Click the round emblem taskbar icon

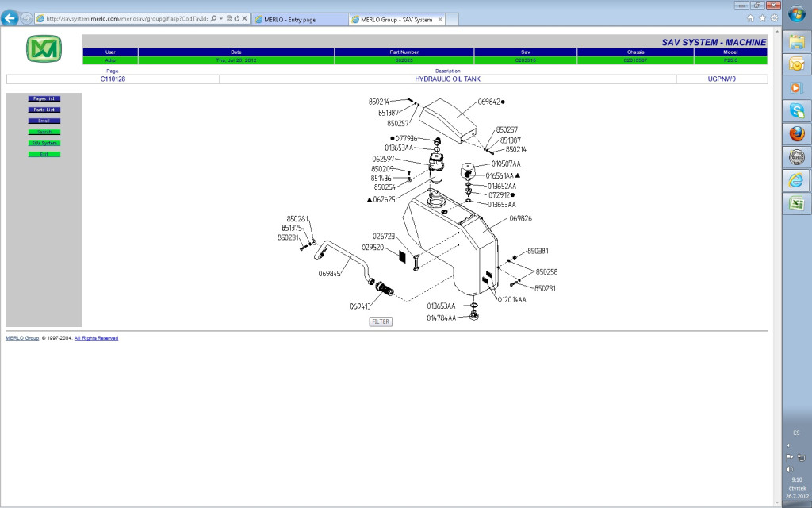pyautogui.click(x=797, y=157)
